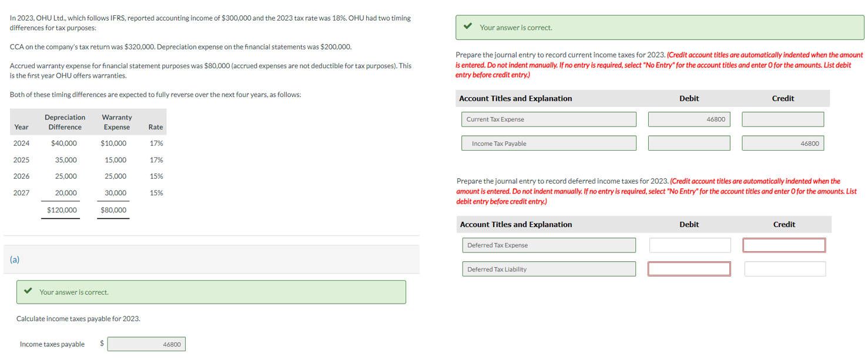This screenshot has height=363, width=868.
Task: Select the empty credit field for Deferred Tax Liability
Action: 784,268
